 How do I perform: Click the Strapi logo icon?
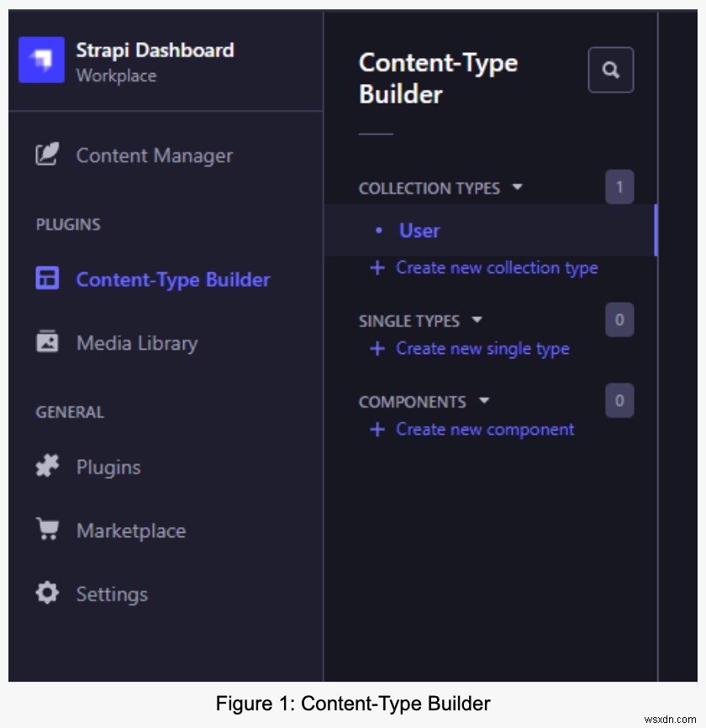41,60
